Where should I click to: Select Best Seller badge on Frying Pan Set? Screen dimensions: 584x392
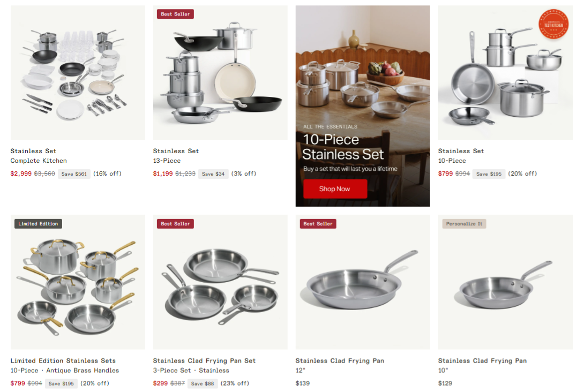pos(175,224)
